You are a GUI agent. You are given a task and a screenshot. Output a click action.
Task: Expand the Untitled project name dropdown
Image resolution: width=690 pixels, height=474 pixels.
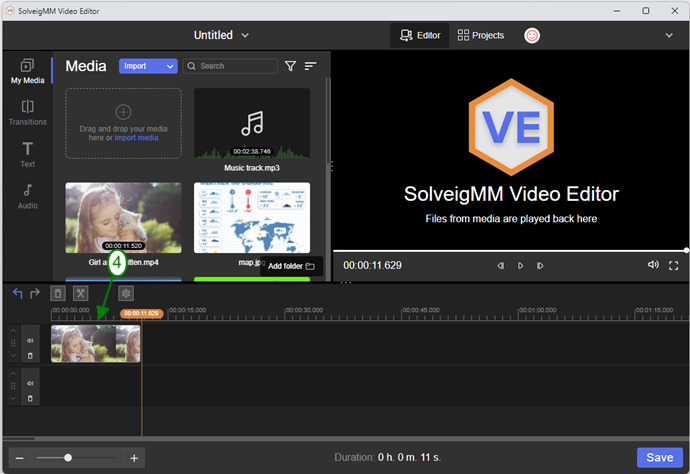245,35
